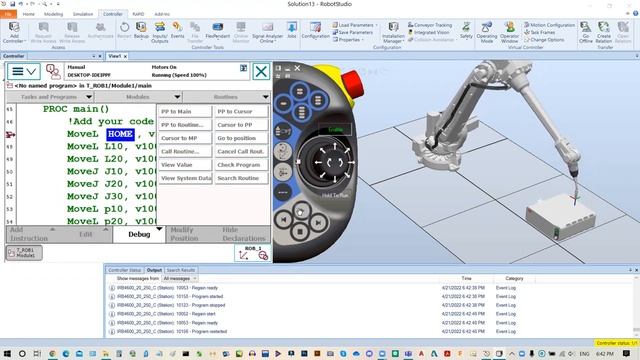Select PP to Main
The width and height of the screenshot is (640, 360).
tap(185, 111)
